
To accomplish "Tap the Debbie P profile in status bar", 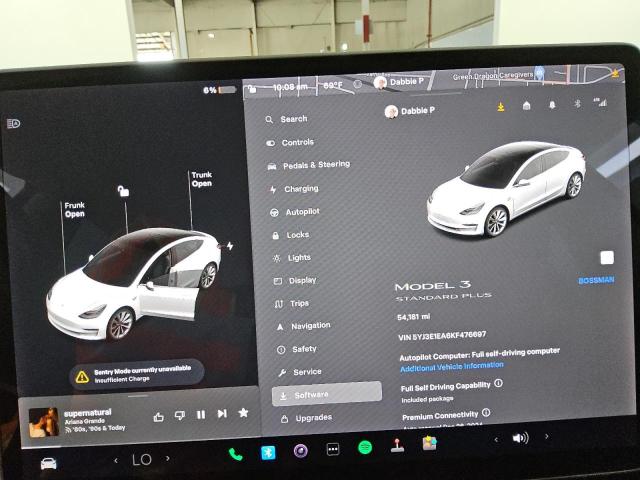I will coord(399,82).
